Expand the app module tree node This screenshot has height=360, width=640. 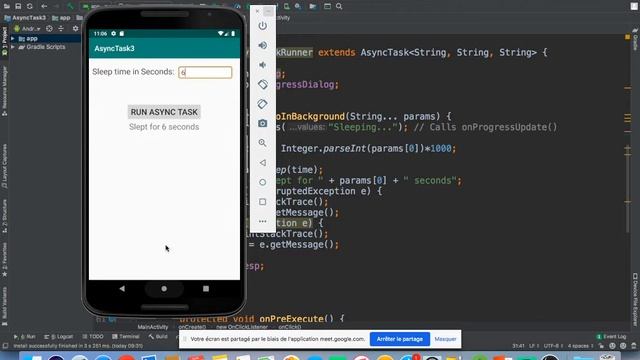(x=13, y=38)
